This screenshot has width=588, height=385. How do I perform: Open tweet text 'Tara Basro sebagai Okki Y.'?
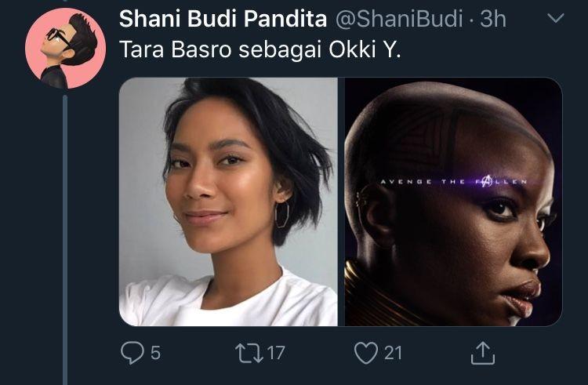(x=260, y=49)
